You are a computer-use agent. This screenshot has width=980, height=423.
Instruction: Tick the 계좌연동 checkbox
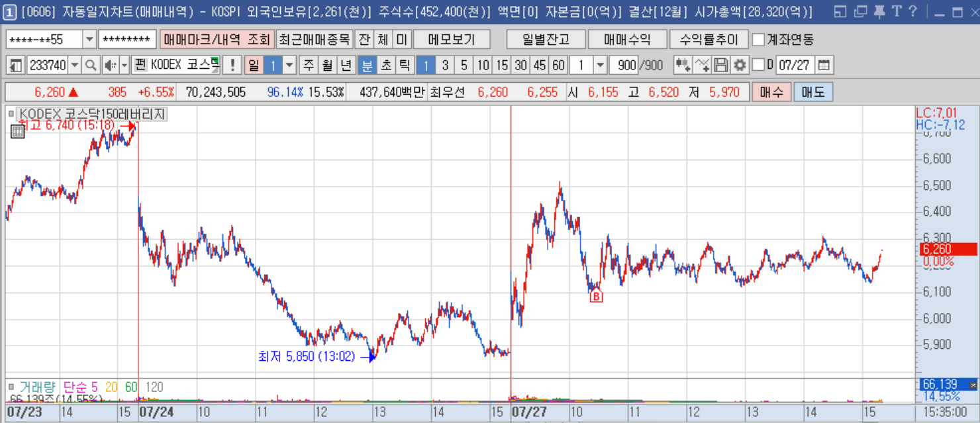759,40
